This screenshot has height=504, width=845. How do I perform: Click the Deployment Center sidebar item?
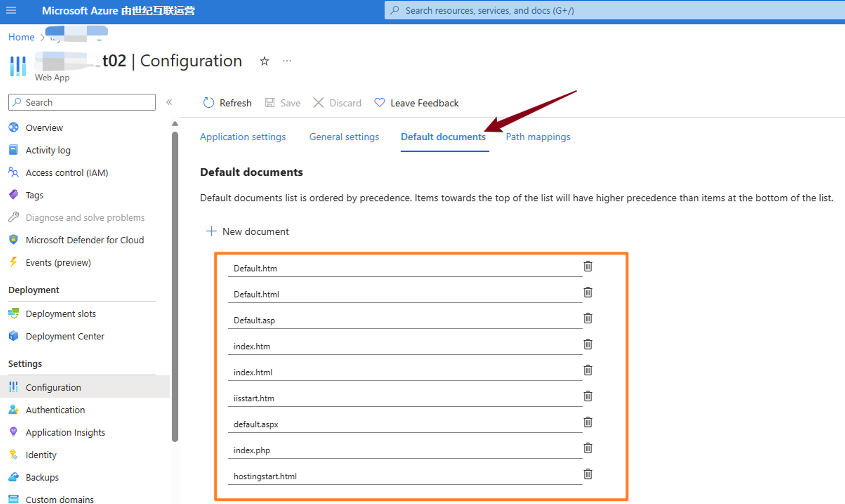click(65, 336)
